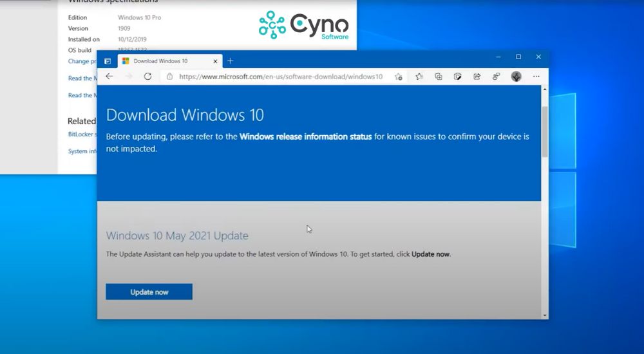Open the profile avatar menu

tap(516, 77)
